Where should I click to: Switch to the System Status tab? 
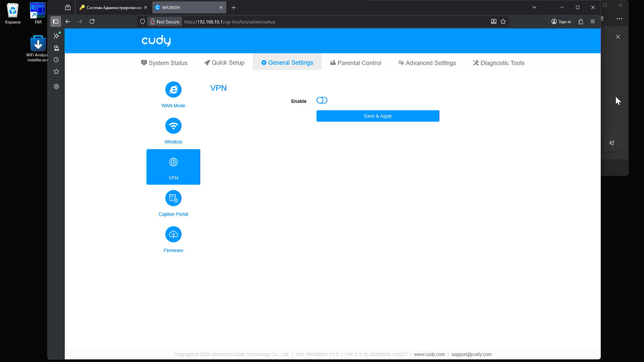click(x=164, y=63)
